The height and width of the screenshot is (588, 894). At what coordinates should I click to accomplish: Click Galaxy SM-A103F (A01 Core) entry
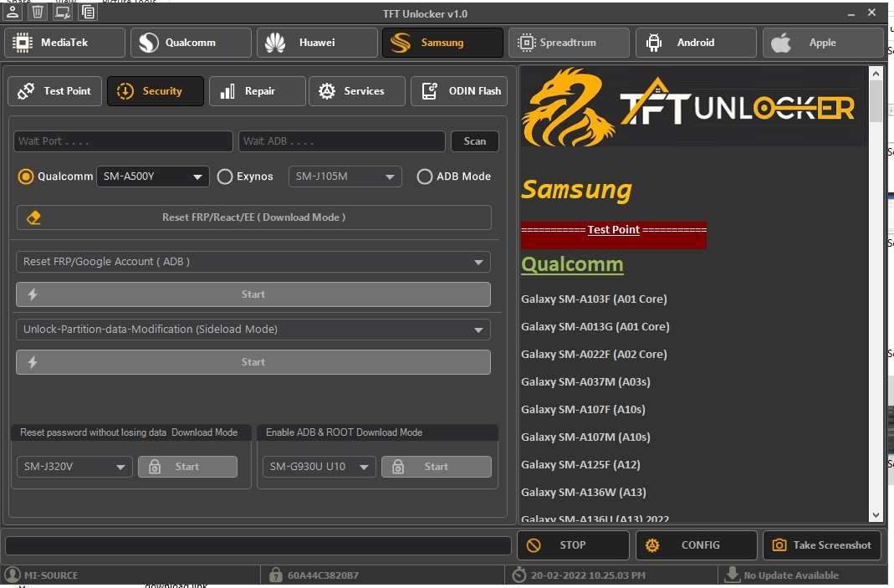594,299
